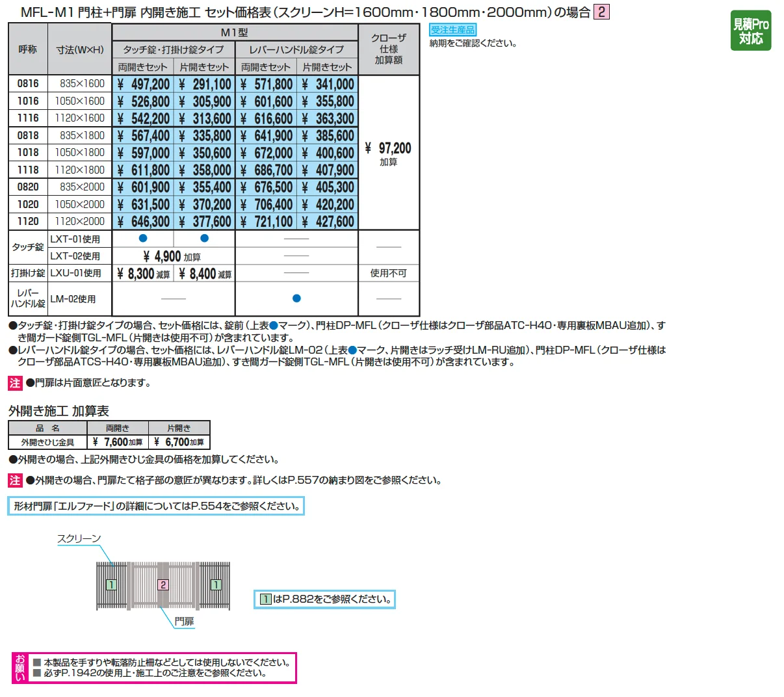Click the price cell 721,100
784x697 pixels.
266,222
